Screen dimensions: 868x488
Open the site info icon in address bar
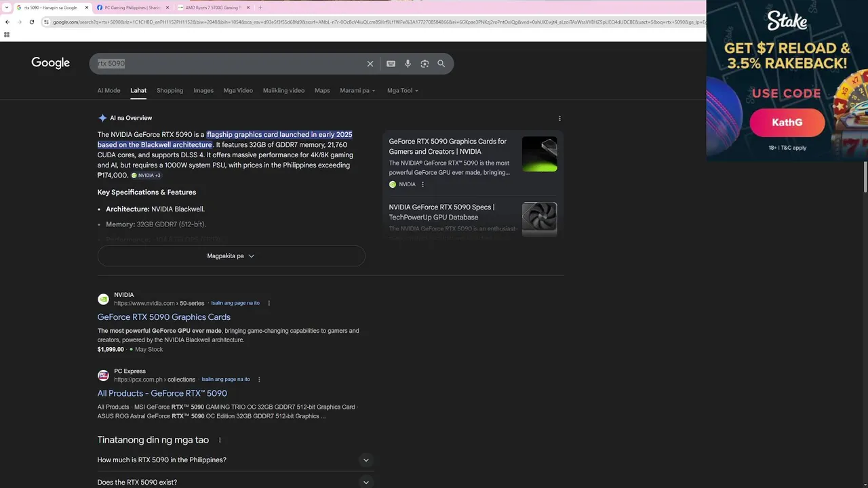point(46,22)
